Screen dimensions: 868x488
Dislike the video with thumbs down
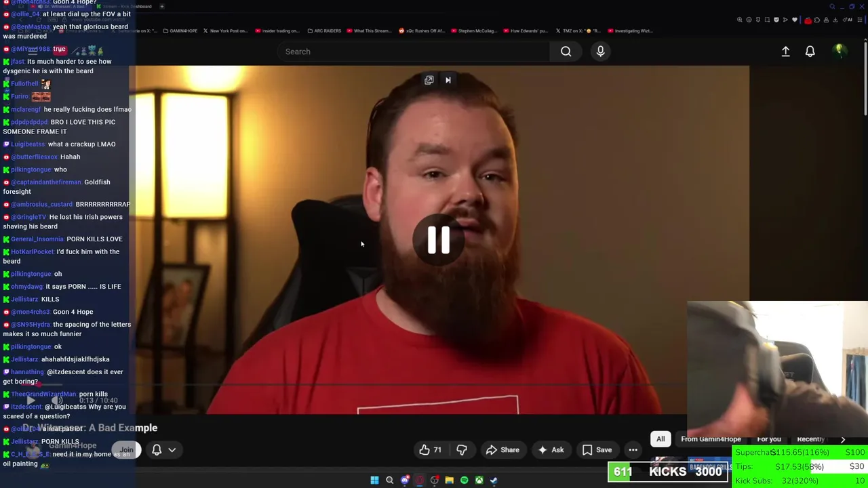pos(462,450)
